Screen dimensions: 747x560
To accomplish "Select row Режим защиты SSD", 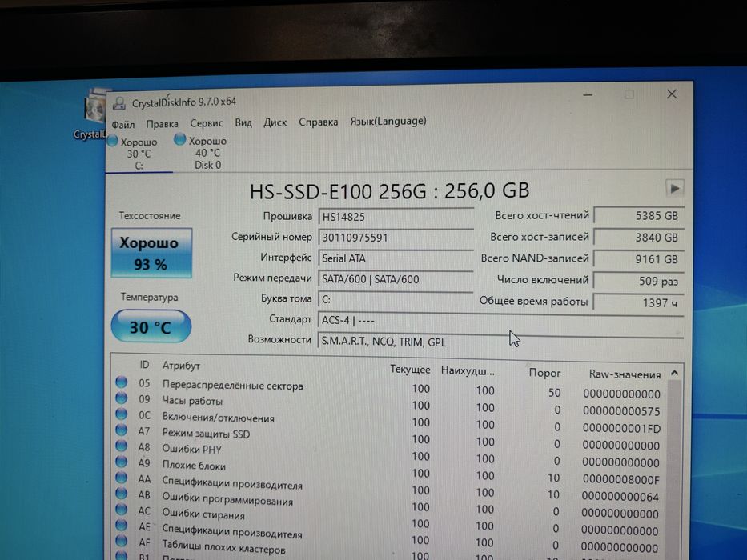I will click(x=389, y=437).
